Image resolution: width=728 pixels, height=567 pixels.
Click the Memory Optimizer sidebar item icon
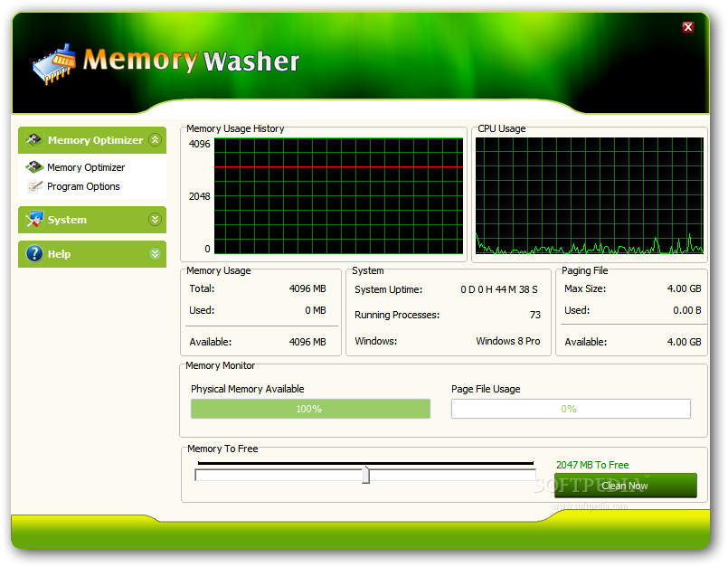tap(34, 166)
